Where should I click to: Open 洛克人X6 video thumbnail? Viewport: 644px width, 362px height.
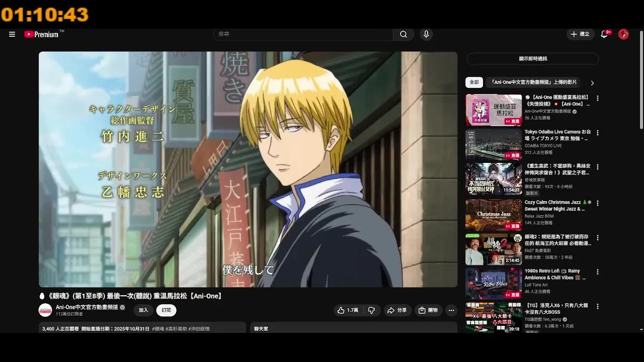pyautogui.click(x=494, y=318)
